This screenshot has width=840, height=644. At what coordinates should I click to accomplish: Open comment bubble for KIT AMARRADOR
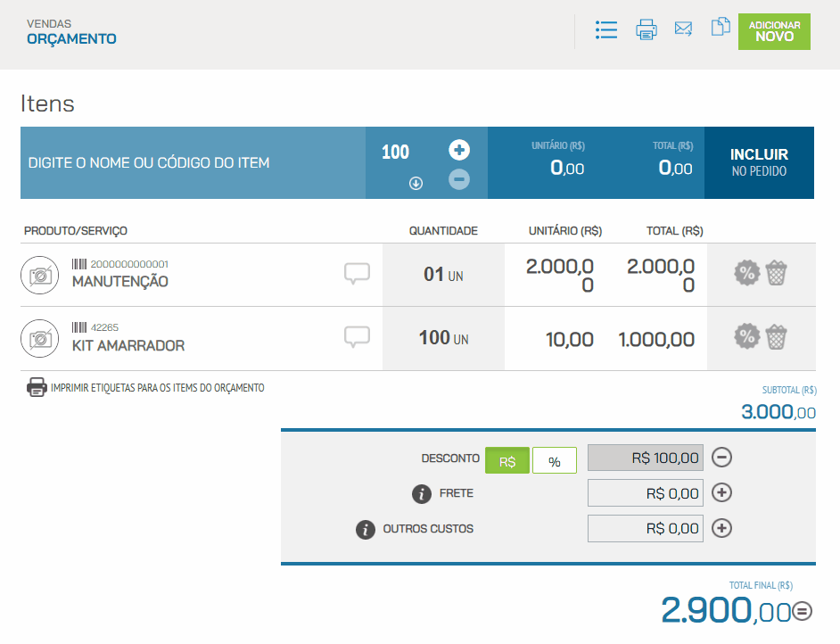(x=357, y=337)
